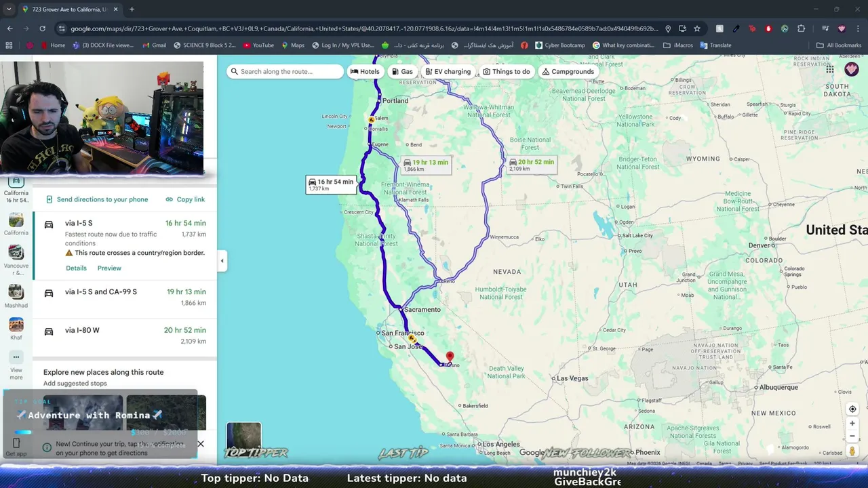
Task: Click the browser address bar URL
Action: point(364,28)
